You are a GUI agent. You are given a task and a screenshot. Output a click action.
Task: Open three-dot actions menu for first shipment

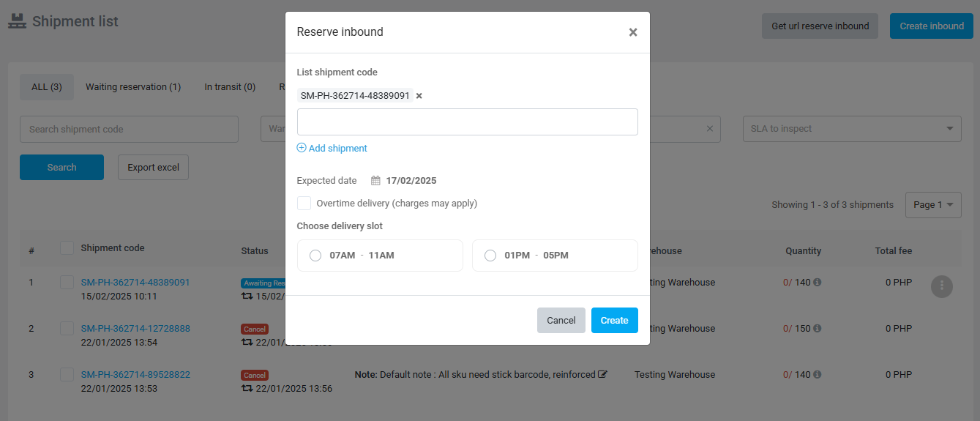pyautogui.click(x=941, y=286)
